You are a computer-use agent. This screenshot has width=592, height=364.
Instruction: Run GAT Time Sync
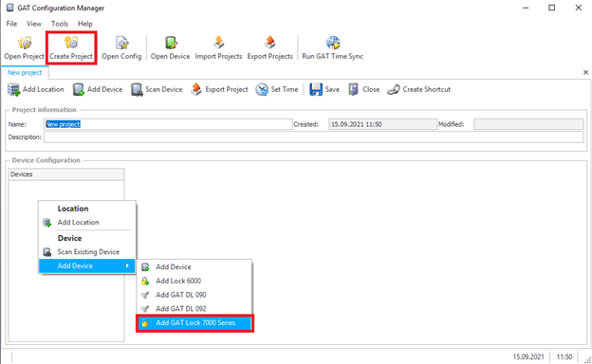coord(333,48)
